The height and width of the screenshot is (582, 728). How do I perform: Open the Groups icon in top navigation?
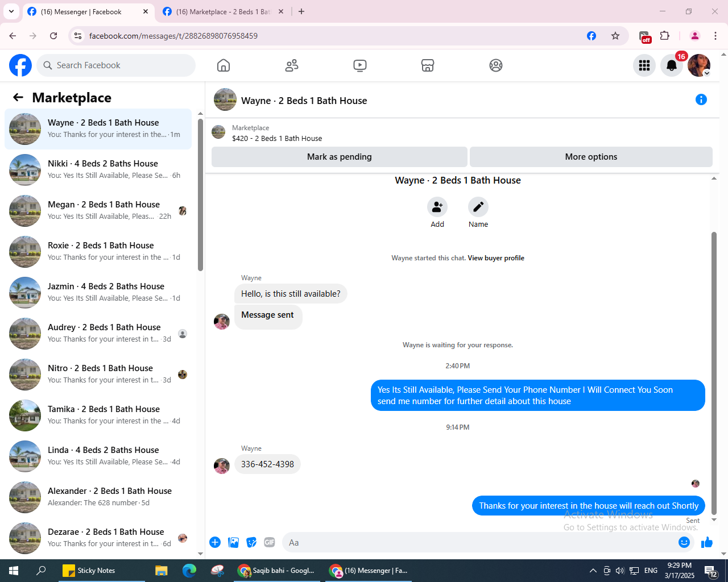(x=496, y=65)
